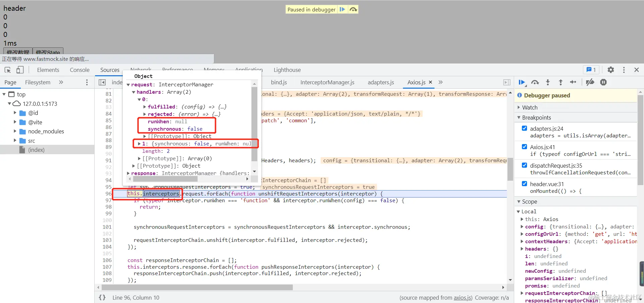Expand the configOrUrl scope variable
This screenshot has width=644, height=303.
[522, 234]
